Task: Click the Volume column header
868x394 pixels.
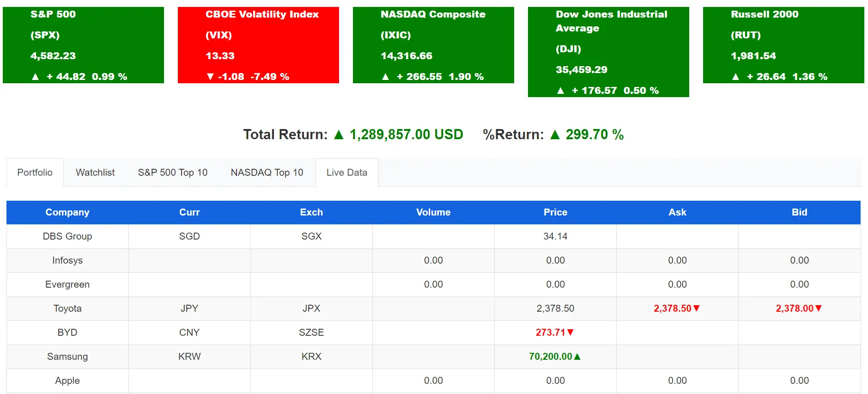Action: pos(433,212)
